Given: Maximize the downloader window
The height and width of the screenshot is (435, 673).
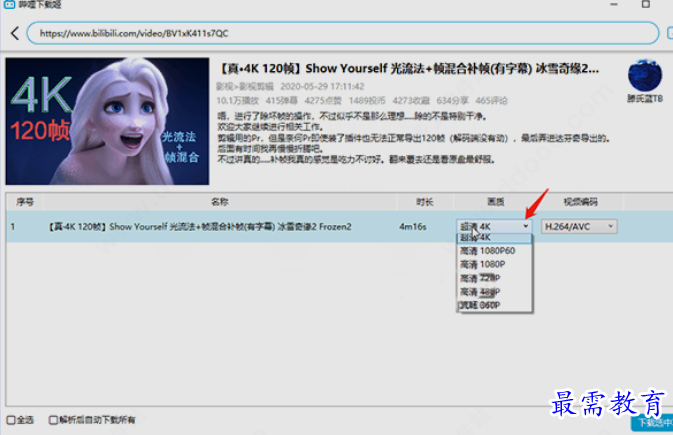Looking at the screenshot, I should [646, 4].
